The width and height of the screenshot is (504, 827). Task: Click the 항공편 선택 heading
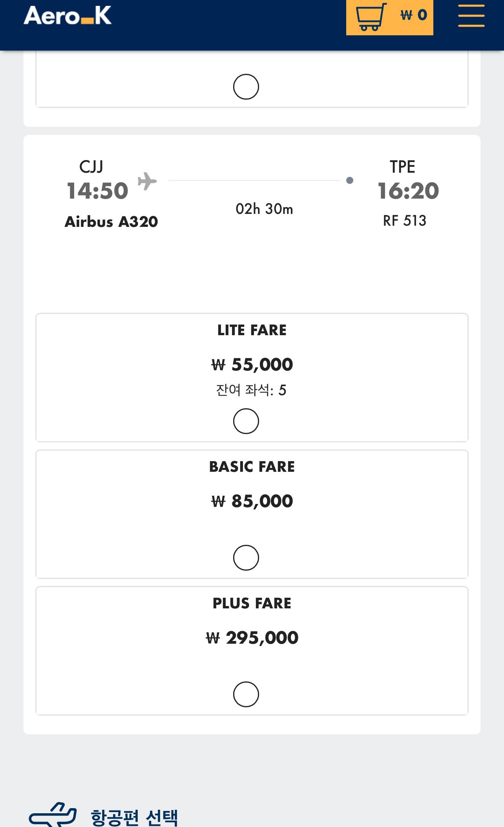point(134,818)
